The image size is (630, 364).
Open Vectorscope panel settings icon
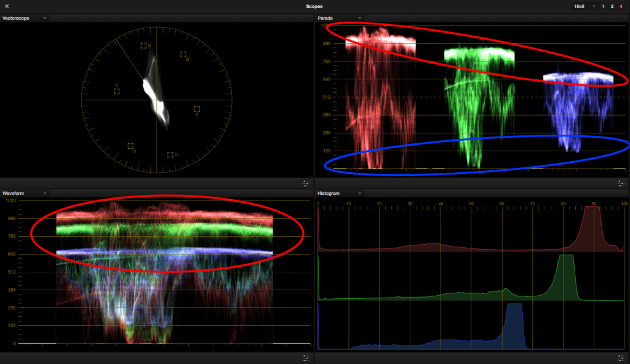(306, 183)
